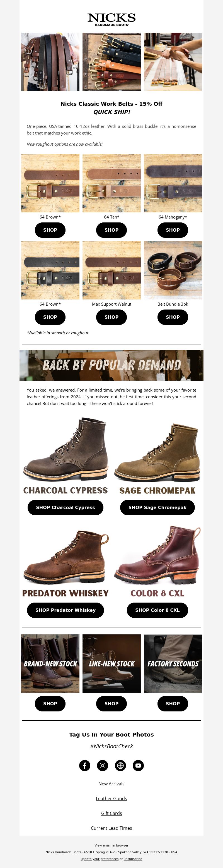Image resolution: width=223 pixels, height=868 pixels.
Task: Click the Nicks Handmade Boots logo
Action: click(111, 20)
